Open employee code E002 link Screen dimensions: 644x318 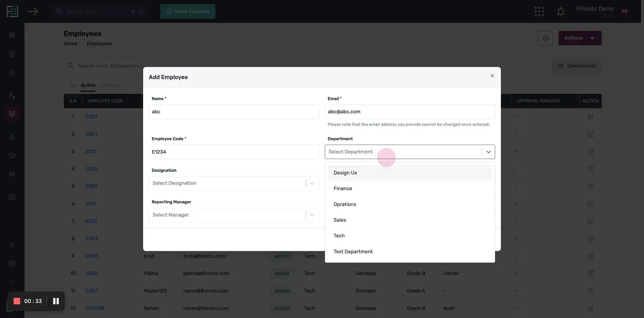click(x=92, y=116)
